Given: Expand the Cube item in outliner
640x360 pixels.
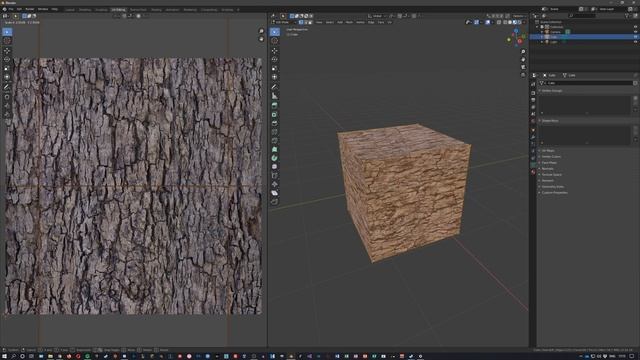Looking at the screenshot, I should click(x=542, y=37).
